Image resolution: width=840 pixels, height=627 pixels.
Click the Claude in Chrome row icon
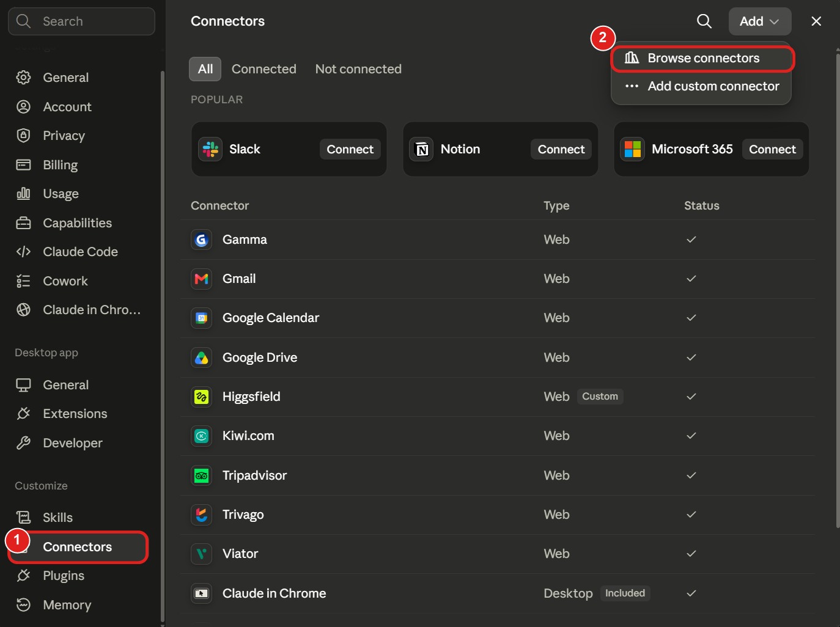201,593
